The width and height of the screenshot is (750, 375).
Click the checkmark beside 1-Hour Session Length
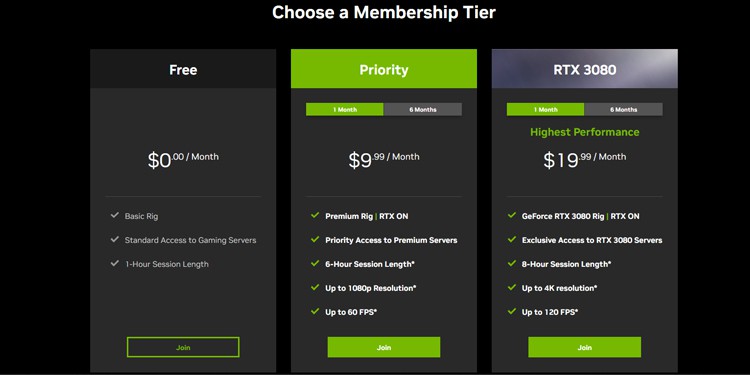coord(114,263)
